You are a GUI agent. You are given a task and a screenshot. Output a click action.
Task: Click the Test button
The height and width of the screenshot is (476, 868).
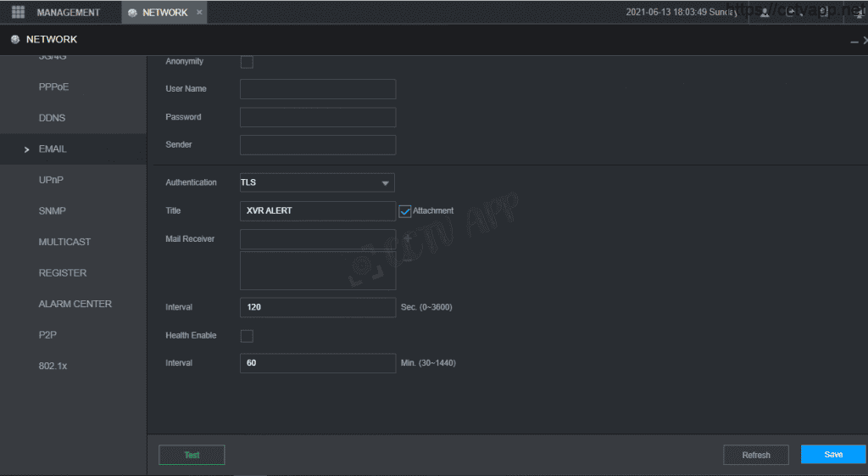(192, 456)
